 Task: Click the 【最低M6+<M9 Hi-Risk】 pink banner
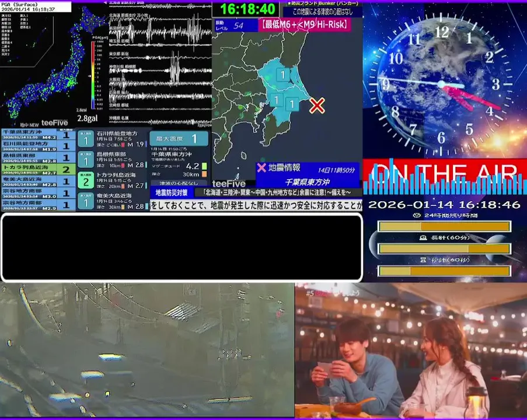coord(305,24)
